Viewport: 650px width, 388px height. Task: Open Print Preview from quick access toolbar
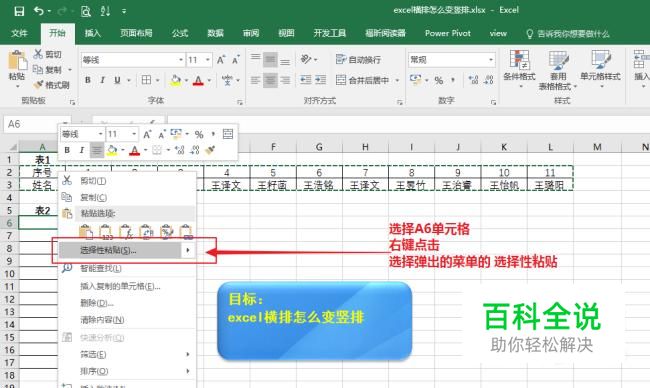pyautogui.click(x=85, y=11)
